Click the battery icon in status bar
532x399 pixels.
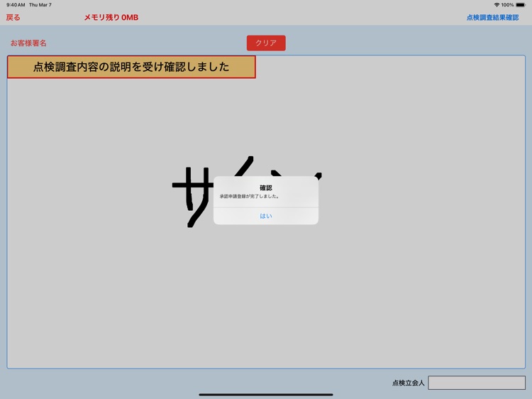click(x=521, y=5)
